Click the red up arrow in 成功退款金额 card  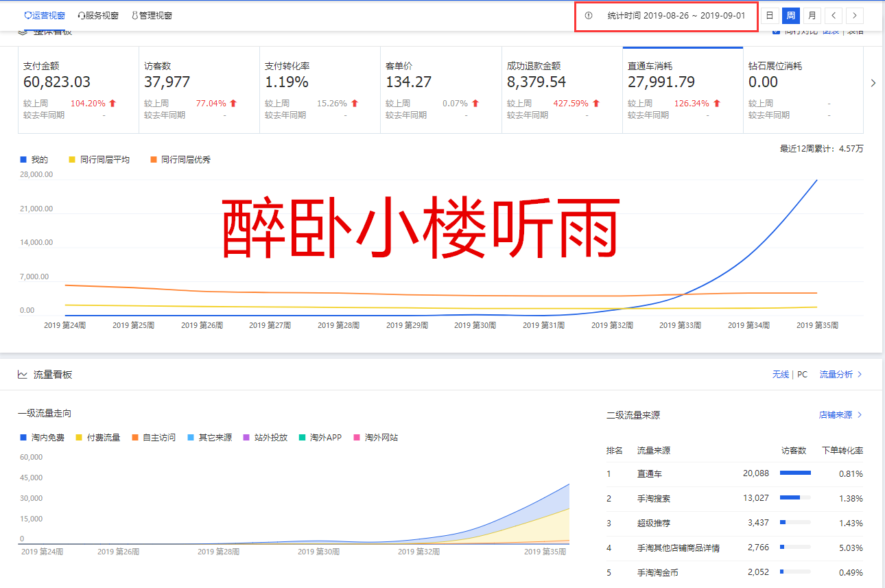(596, 104)
